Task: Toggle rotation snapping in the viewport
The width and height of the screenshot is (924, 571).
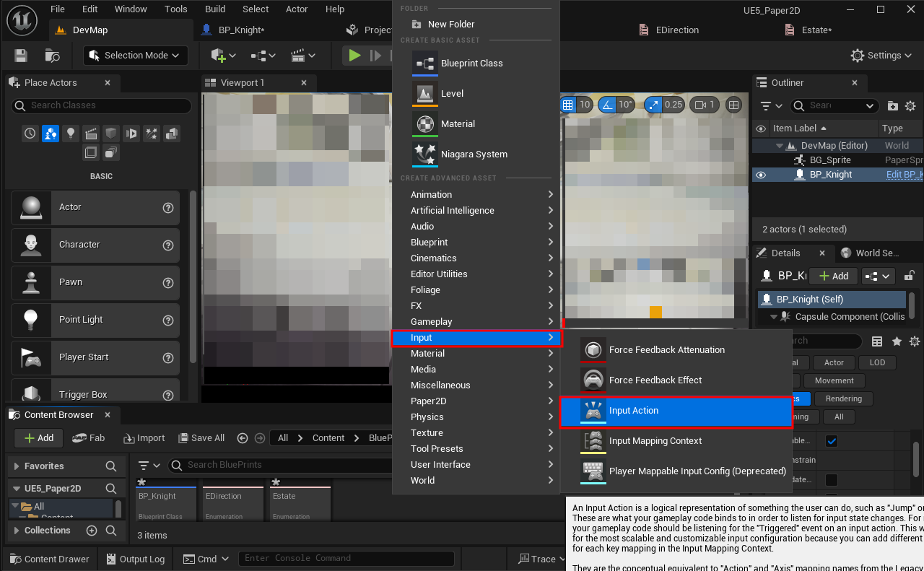Action: 606,105
